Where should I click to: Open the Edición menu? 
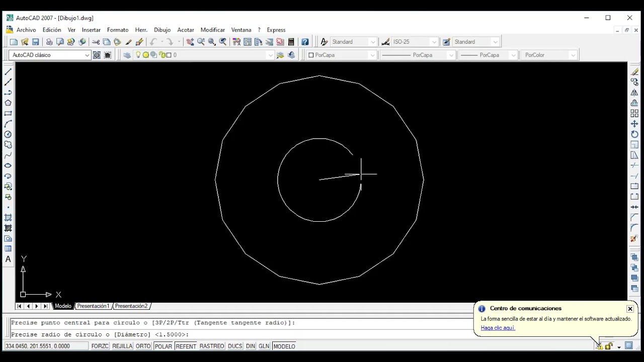click(52, 30)
